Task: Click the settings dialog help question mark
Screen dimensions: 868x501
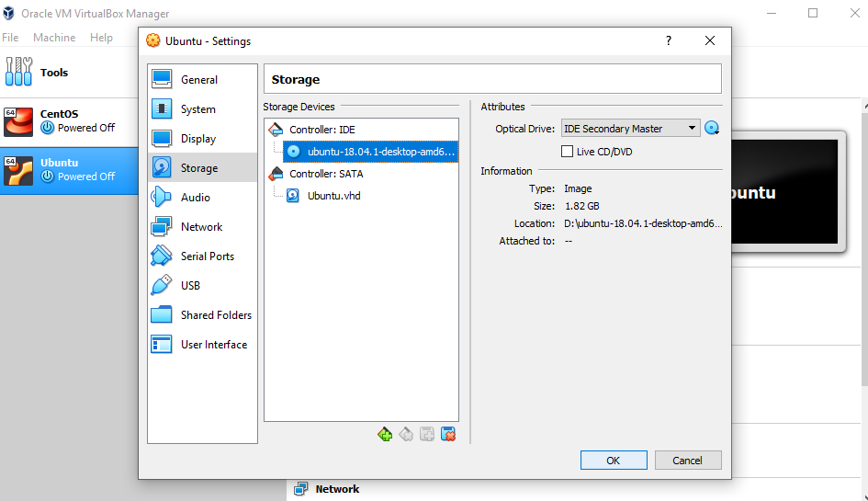Action: (x=669, y=40)
